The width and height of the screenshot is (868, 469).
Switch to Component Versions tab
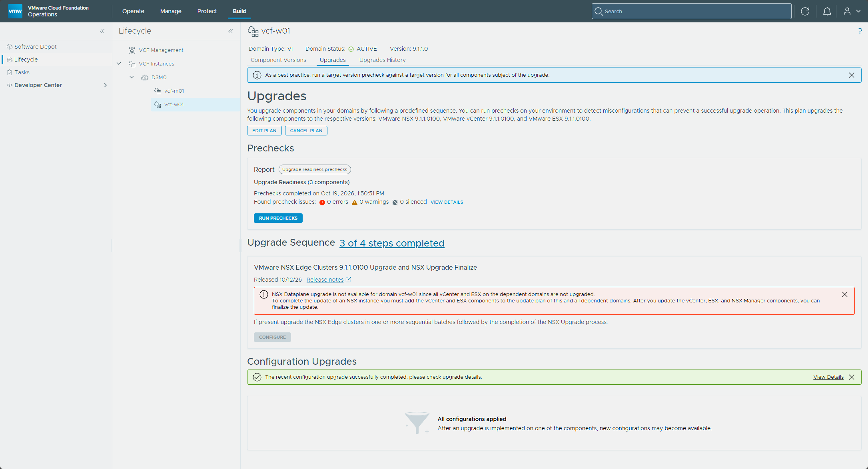click(278, 60)
